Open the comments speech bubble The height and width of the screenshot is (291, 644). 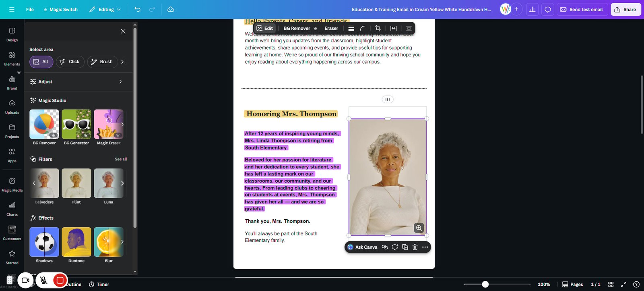[x=547, y=9]
